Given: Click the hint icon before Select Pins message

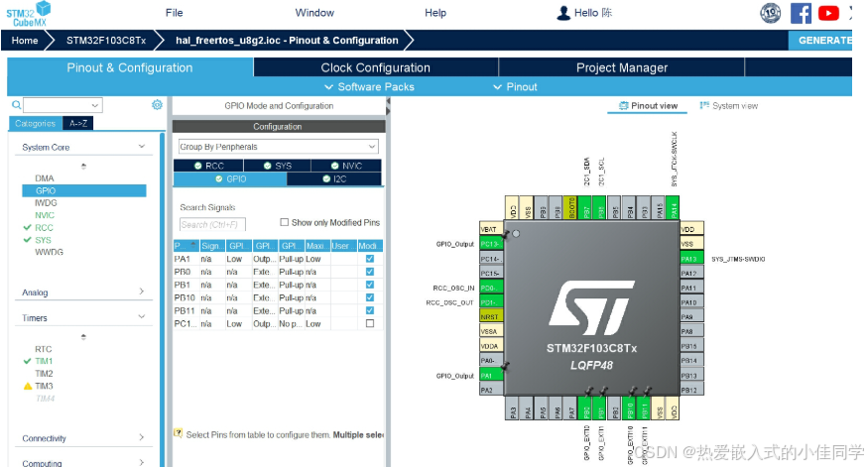Looking at the screenshot, I should click(x=179, y=433).
